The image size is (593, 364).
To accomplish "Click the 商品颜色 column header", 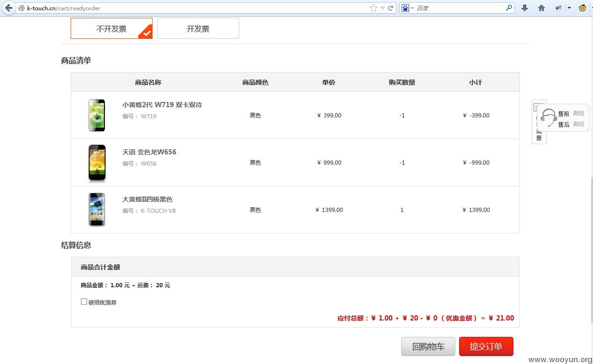I will tap(255, 82).
